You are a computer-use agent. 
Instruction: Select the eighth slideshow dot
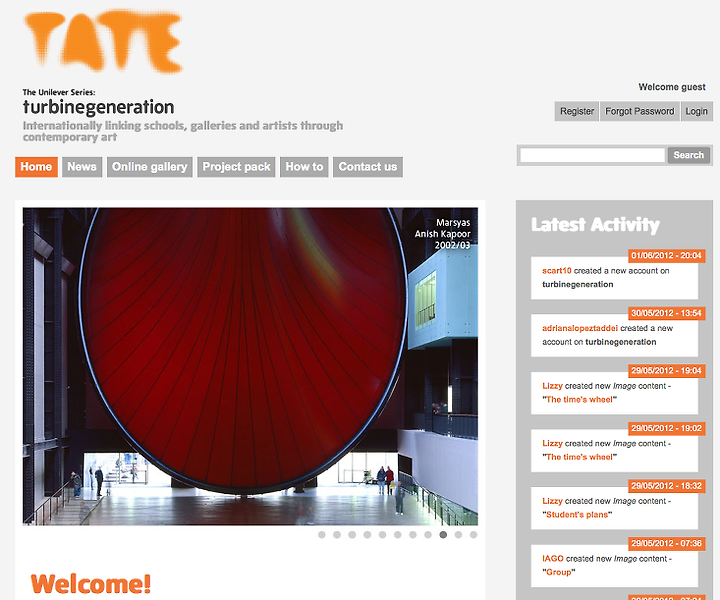pyautogui.click(x=428, y=535)
